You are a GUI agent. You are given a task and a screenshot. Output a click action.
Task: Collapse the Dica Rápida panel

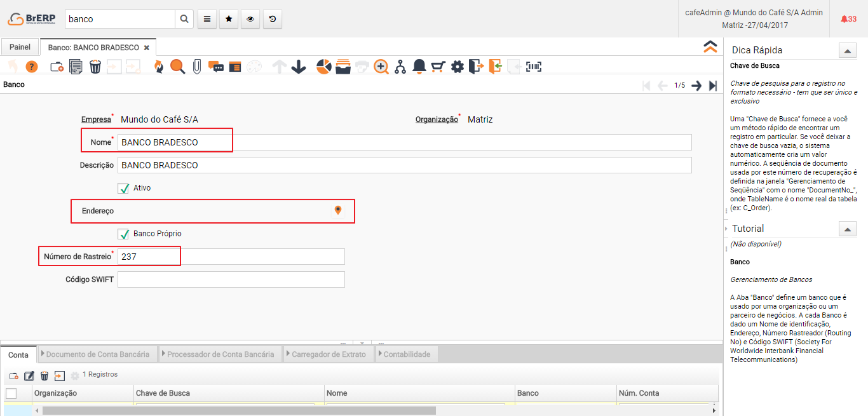pyautogui.click(x=847, y=51)
